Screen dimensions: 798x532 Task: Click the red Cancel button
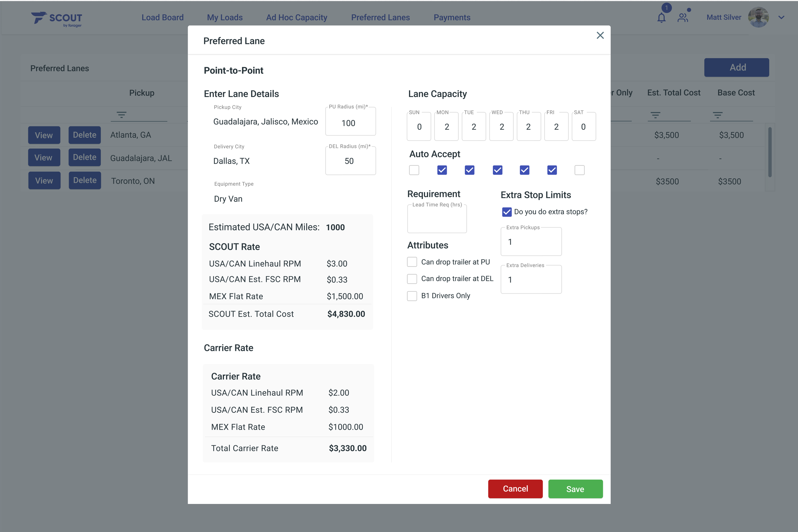coord(515,489)
